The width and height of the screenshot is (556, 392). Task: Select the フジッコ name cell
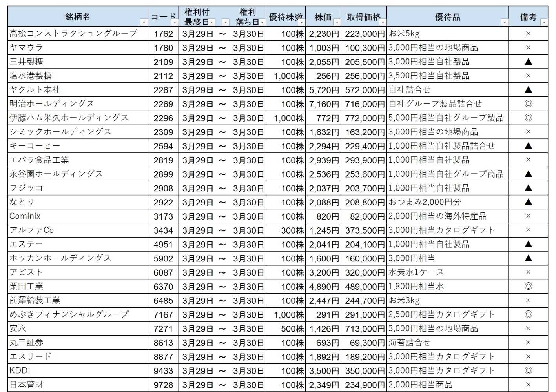click(x=78, y=188)
